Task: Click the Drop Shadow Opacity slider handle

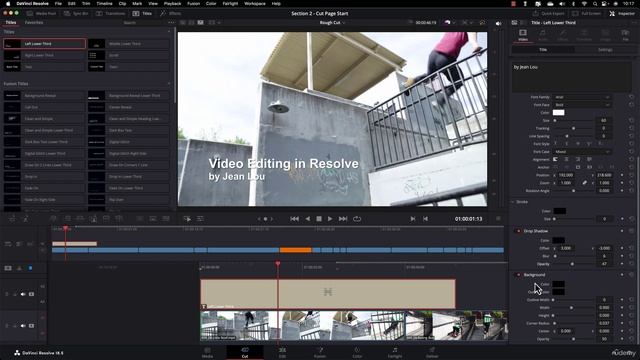Action: 572,264
